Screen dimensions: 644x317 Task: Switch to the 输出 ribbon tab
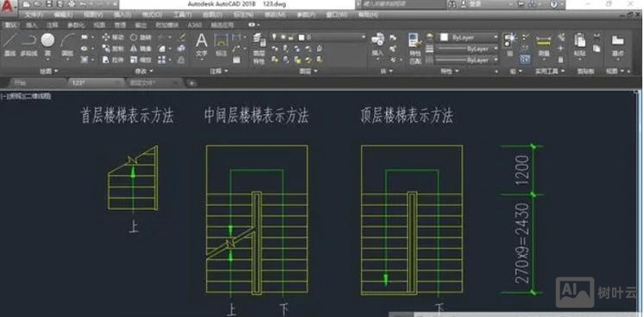[141, 25]
